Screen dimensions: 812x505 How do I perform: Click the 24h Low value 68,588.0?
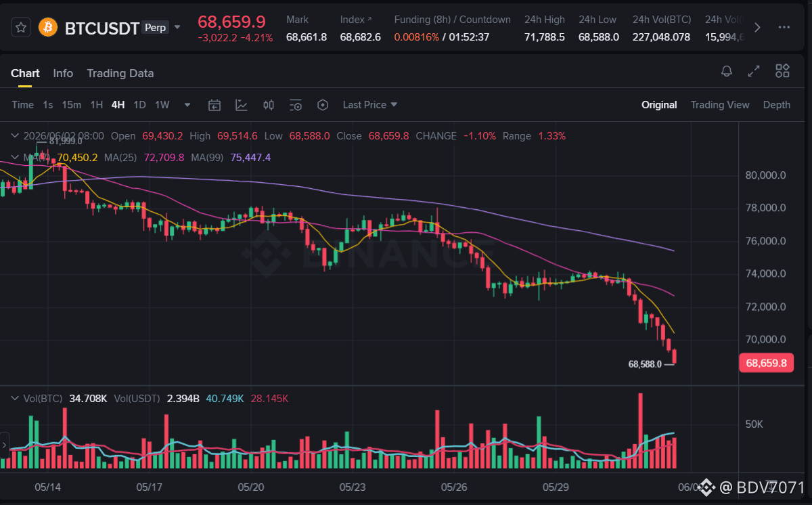tap(599, 37)
